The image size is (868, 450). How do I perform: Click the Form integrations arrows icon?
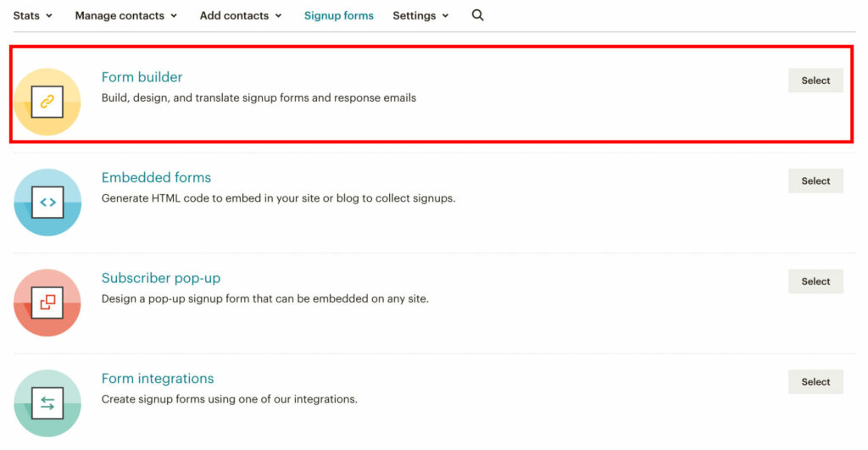click(x=47, y=403)
